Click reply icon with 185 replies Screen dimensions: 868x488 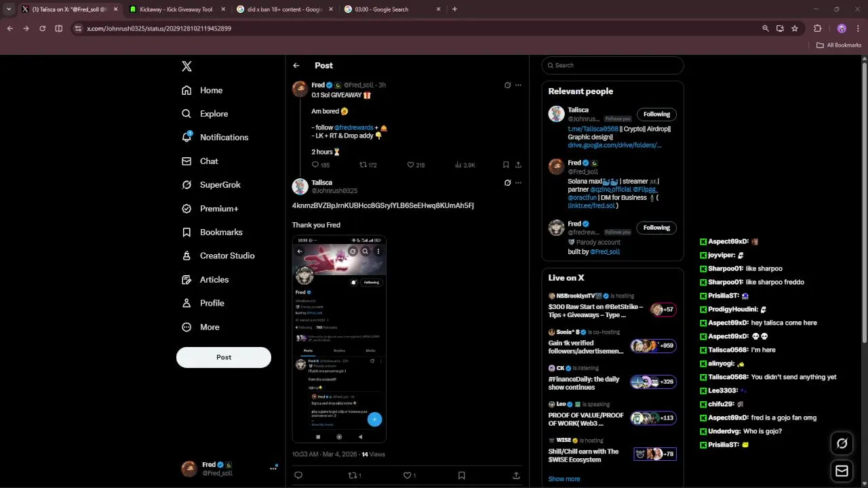tap(315, 165)
